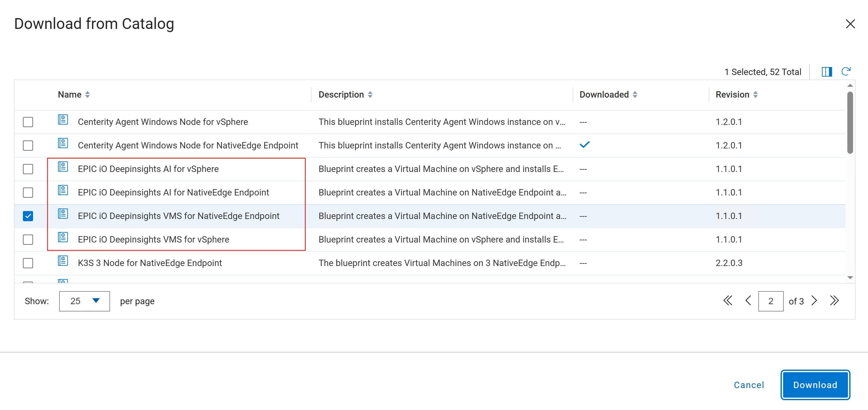Go to the next page

[x=814, y=301]
